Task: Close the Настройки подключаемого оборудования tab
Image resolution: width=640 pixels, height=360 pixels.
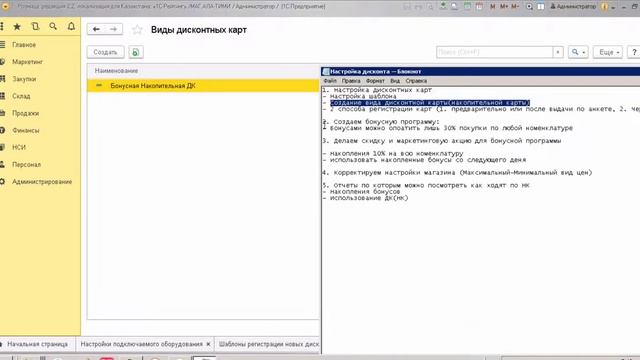Action: (208, 344)
